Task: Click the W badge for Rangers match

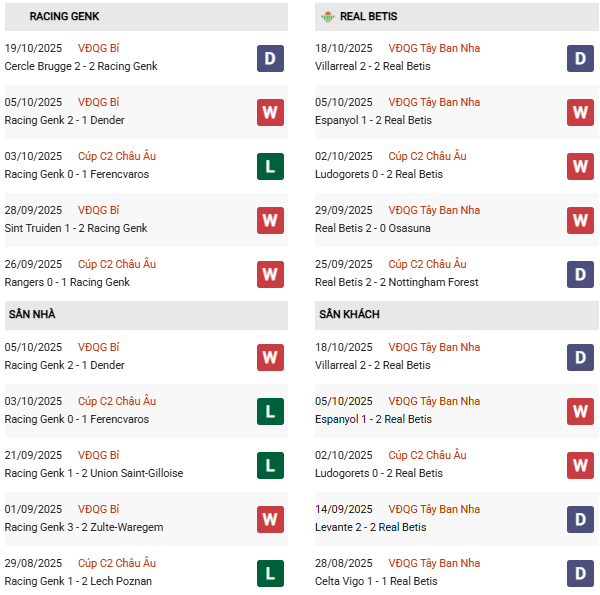Action: (270, 274)
